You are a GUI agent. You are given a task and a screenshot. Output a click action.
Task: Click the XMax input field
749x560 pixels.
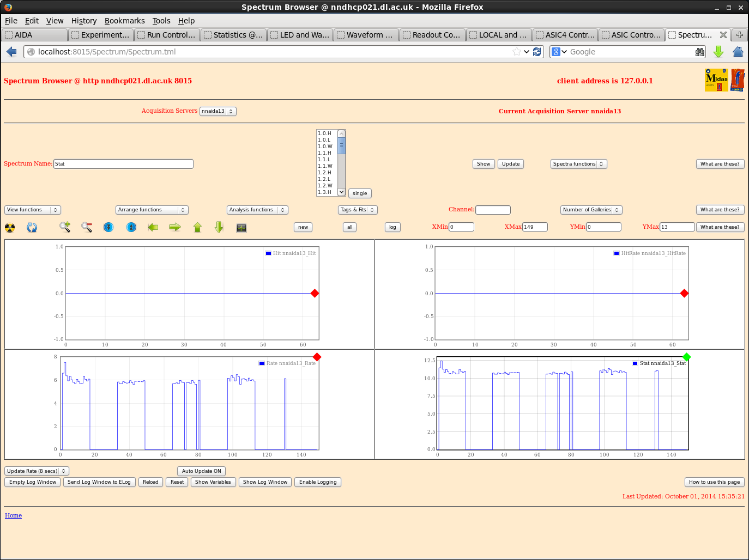point(535,227)
